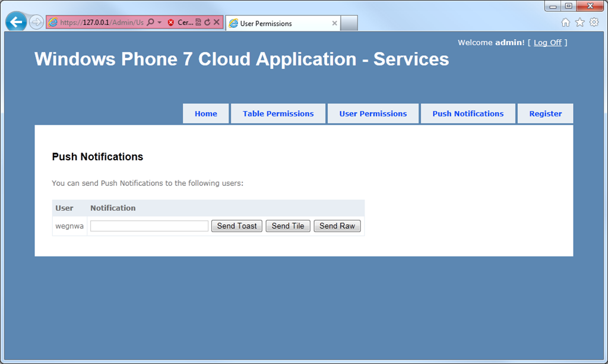Click the wegnwa user cell
608x364 pixels.
click(69, 226)
